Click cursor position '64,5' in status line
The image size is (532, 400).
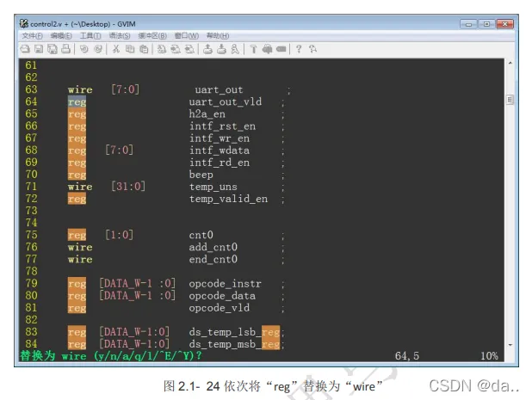pyautogui.click(x=407, y=356)
